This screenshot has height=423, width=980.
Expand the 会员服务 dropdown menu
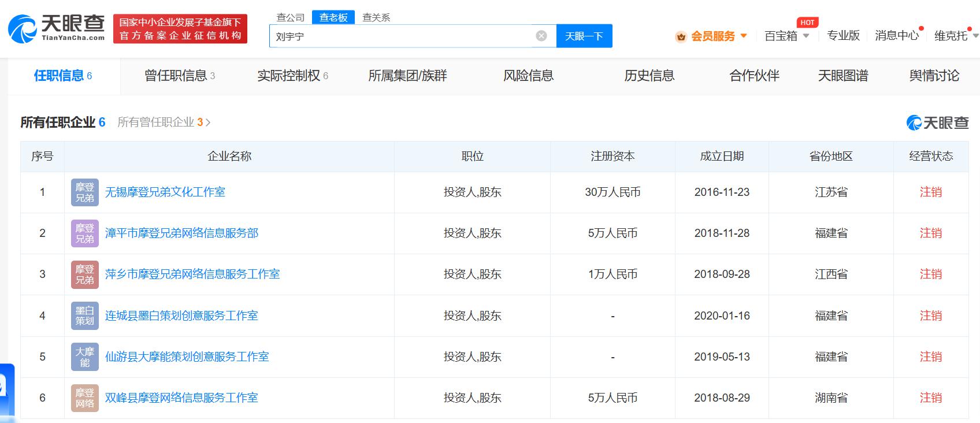pyautogui.click(x=743, y=36)
